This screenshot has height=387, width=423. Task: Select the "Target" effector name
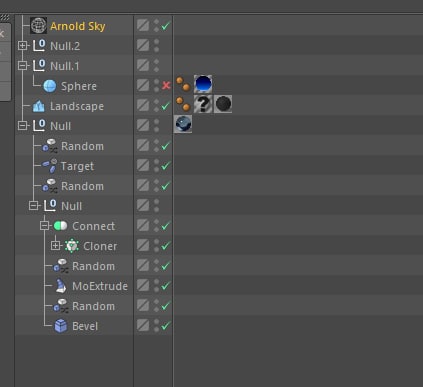click(x=77, y=166)
